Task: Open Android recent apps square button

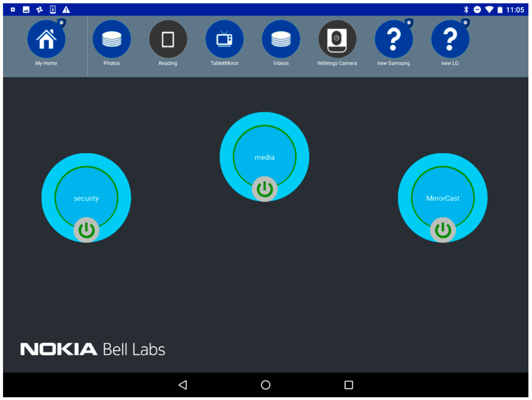Action: click(348, 385)
